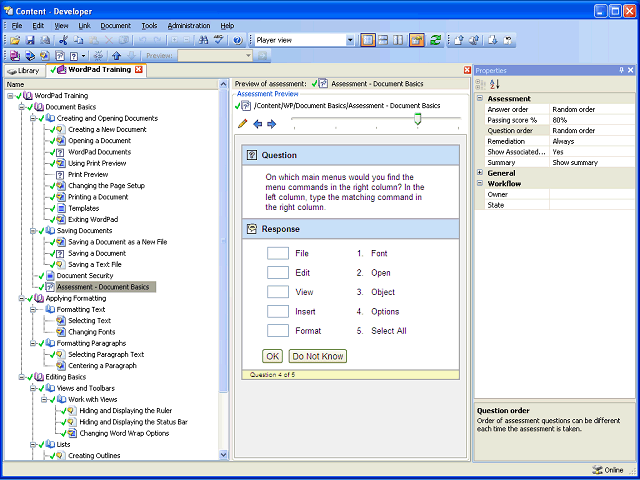Viewport: 640px width, 480px height.
Task: Click the pencil edit icon in Assessment Preview
Action: coord(242,123)
